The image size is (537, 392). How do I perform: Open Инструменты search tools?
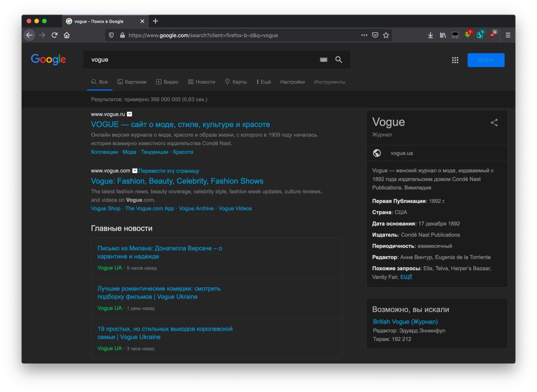330,82
